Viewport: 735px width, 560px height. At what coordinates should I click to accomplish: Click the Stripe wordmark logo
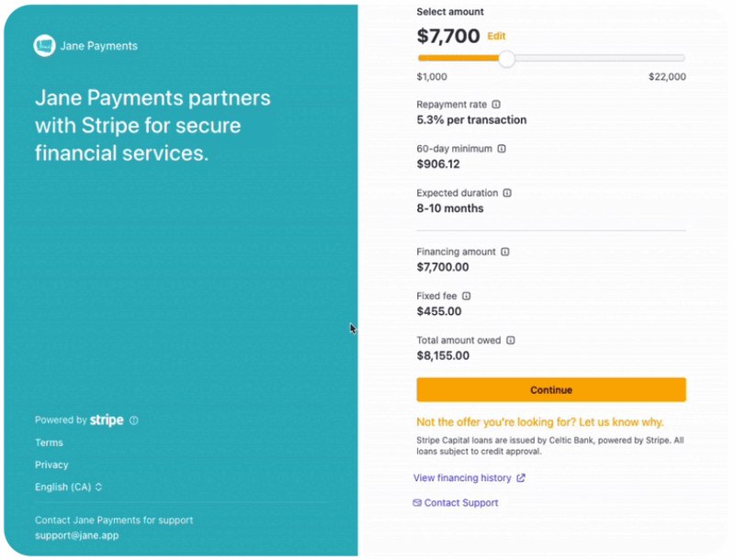[107, 420]
